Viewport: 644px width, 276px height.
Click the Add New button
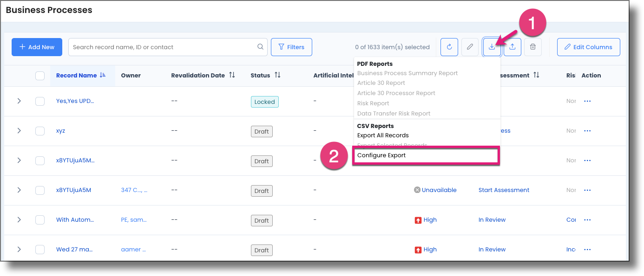tap(37, 47)
